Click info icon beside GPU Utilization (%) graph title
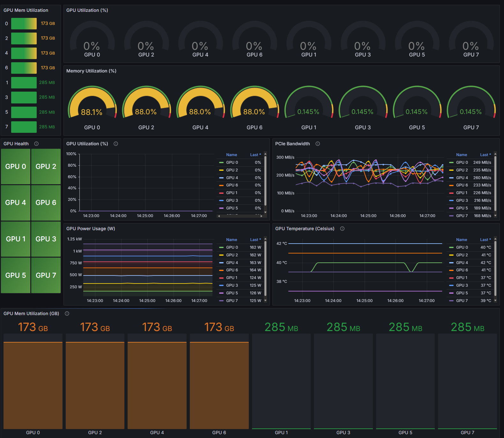Screen dimensions: 504x438 click(116, 144)
